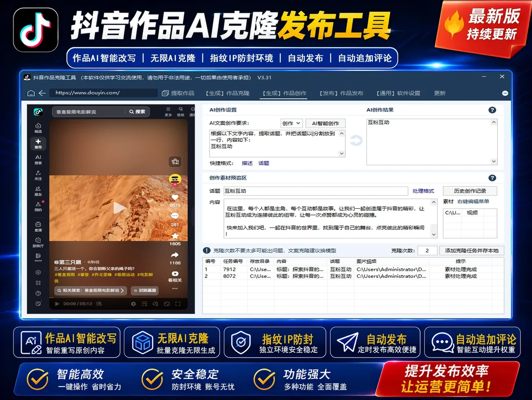532x400 pixels.
Task: Like the video with the heart icon
Action: pyautogui.click(x=175, y=197)
